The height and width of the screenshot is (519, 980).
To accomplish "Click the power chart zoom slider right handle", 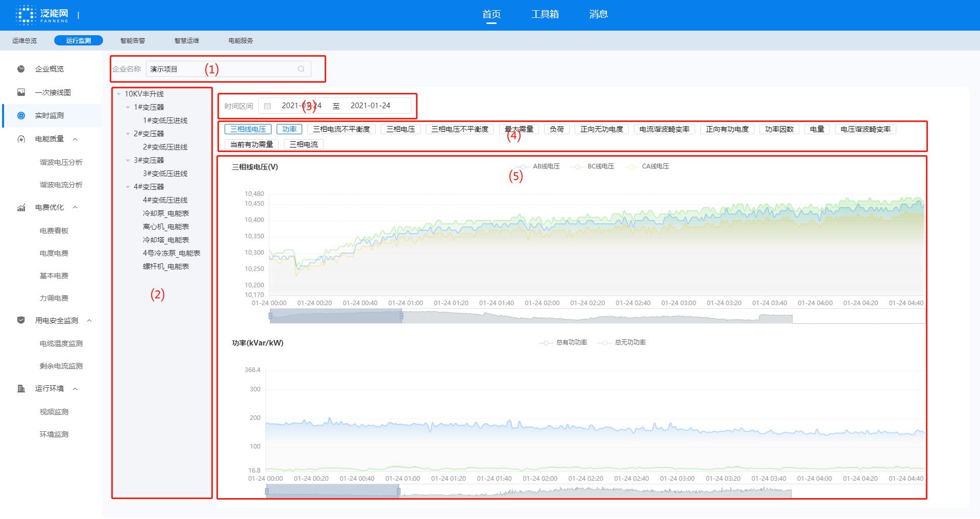I will [398, 491].
